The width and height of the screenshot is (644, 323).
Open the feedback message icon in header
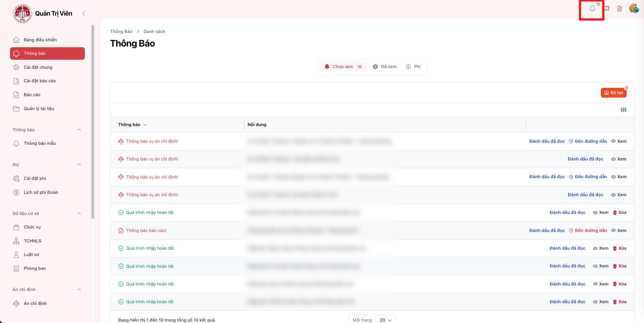(x=606, y=9)
